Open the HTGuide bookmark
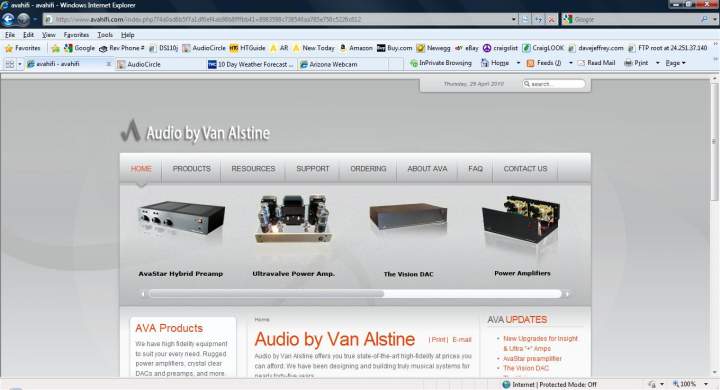Viewport: 720px width, 390px height. [248, 48]
